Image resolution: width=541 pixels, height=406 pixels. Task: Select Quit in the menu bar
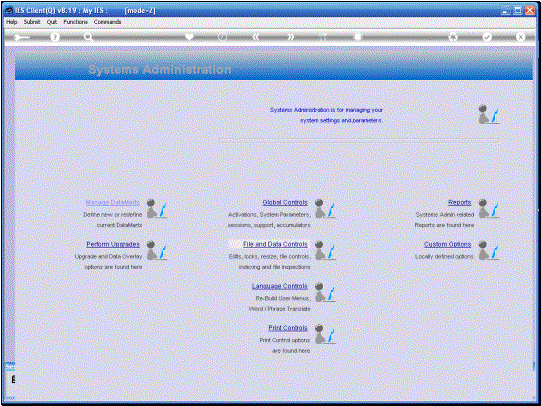point(52,22)
